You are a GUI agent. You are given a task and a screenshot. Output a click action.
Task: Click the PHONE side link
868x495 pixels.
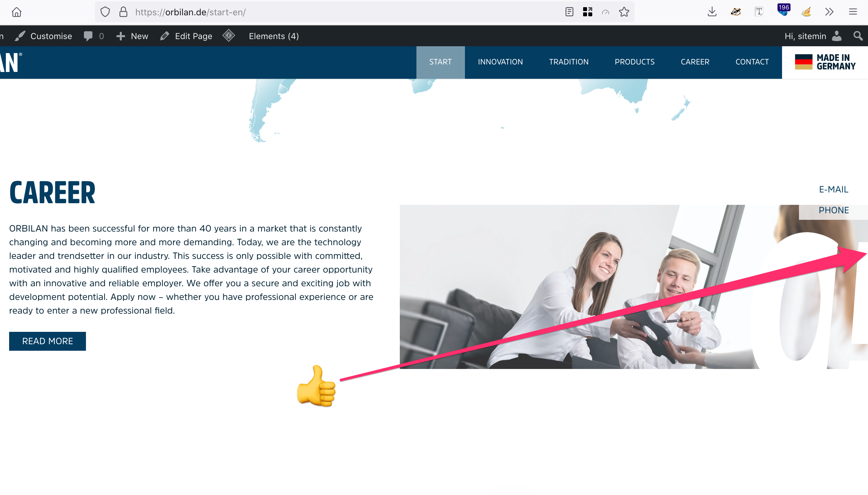pos(834,210)
